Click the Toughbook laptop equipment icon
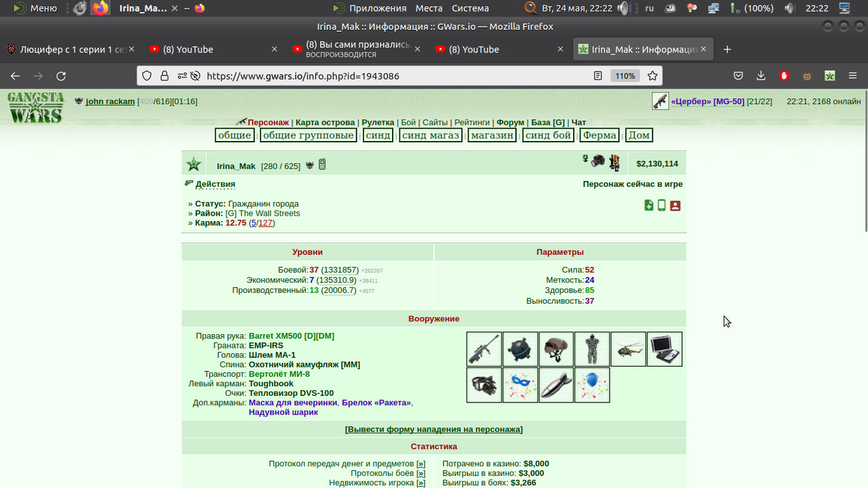 click(x=665, y=349)
